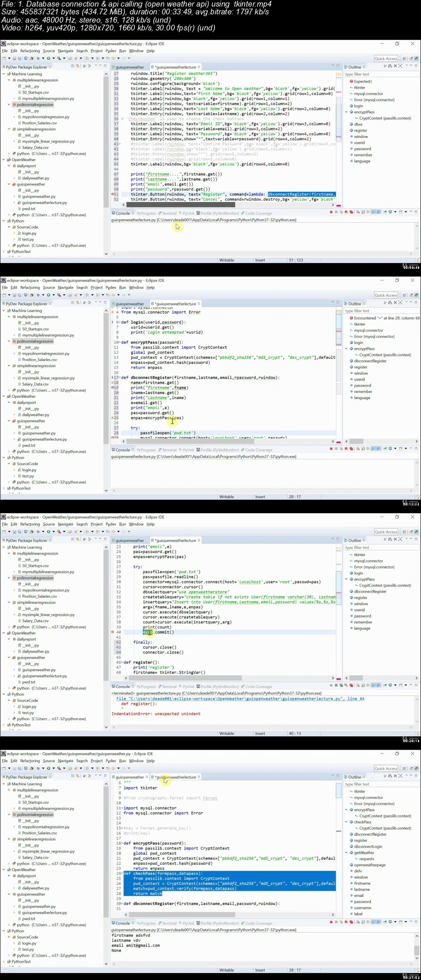Open the Code Coverage tab in the 00:27:02 frame
The image size is (421, 980).
257,923
